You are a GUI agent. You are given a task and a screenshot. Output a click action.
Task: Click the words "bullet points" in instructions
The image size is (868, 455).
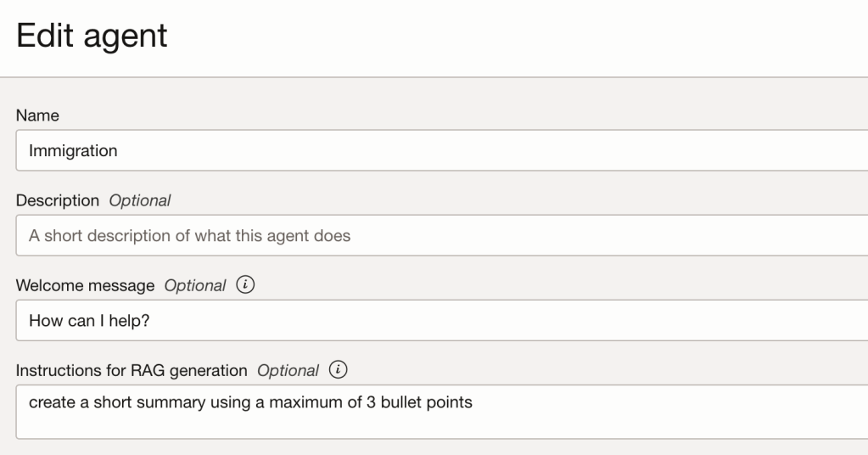pyautogui.click(x=430, y=402)
